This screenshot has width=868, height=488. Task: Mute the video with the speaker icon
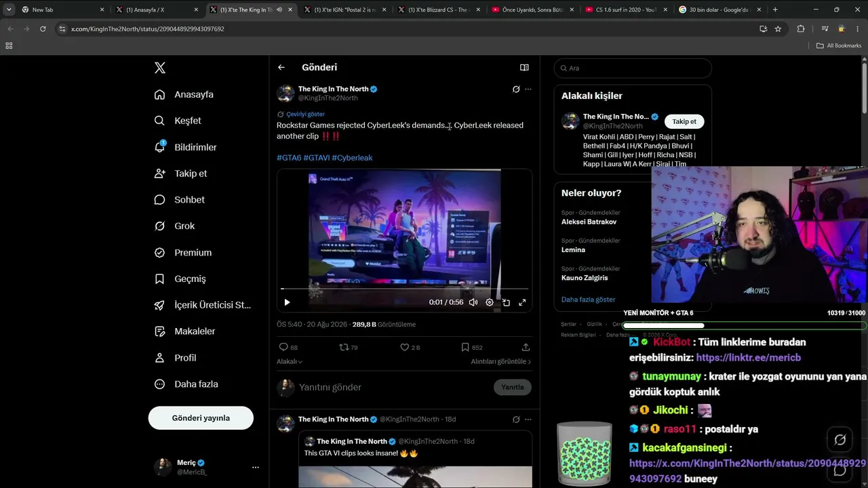(473, 302)
